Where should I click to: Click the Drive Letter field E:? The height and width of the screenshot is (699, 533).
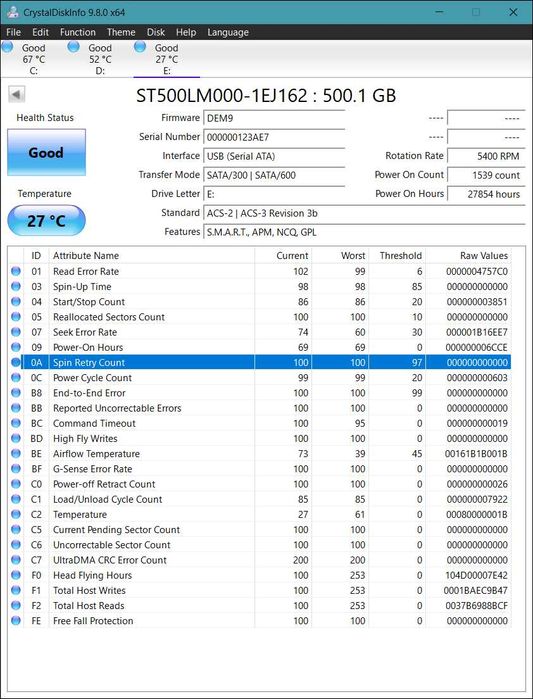click(274, 194)
